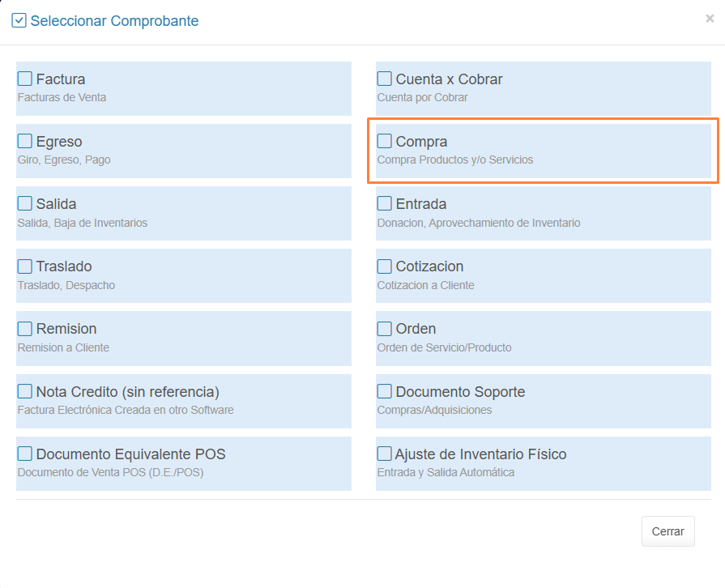Viewport: 725px width, 588px height.
Task: Tick the Compra checkbox
Action: coord(385,141)
